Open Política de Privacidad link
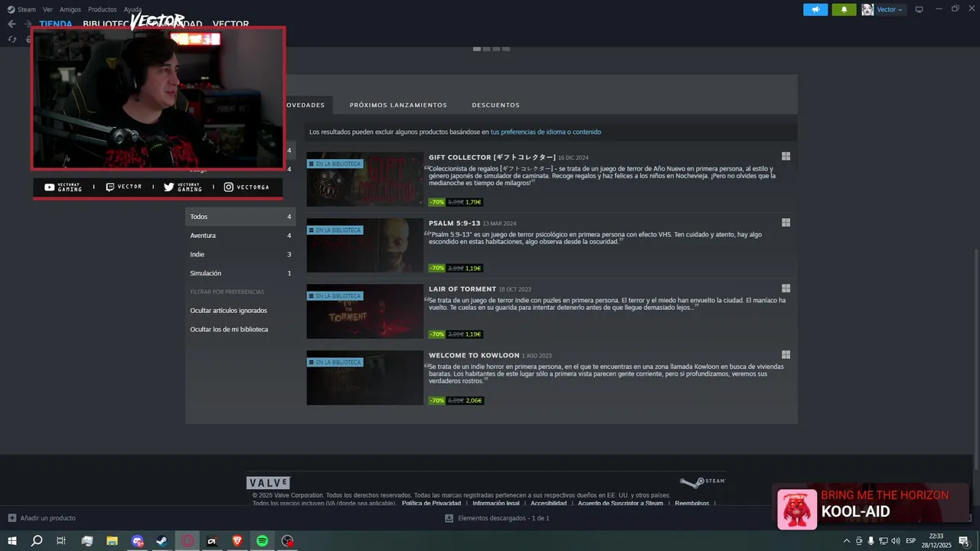The height and width of the screenshot is (551, 980). [431, 504]
